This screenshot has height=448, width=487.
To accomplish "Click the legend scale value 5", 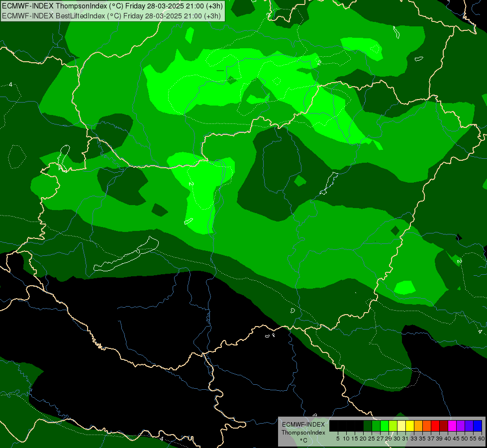I will pos(338,439).
